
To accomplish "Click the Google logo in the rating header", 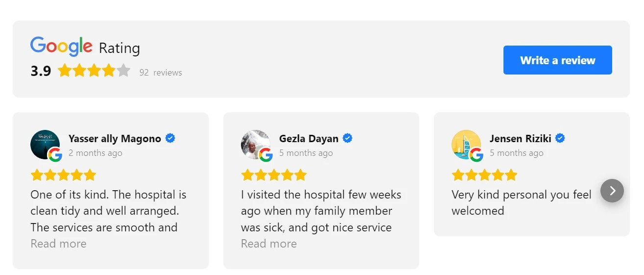I will (61, 47).
